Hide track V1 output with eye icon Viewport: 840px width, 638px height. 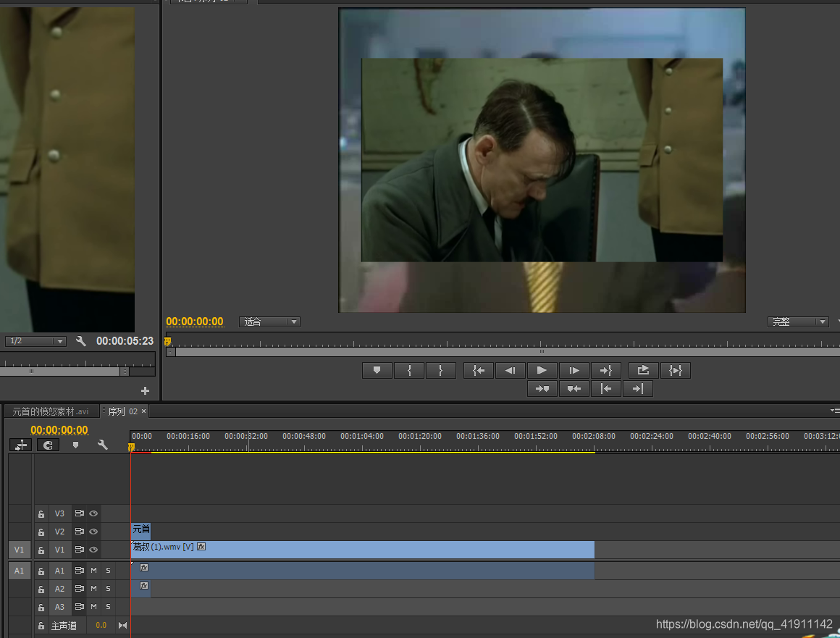(93, 550)
